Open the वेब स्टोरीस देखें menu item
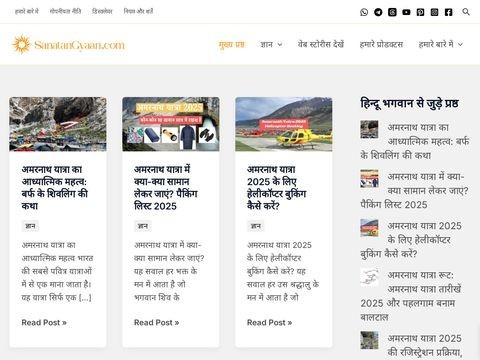Screen dimensions: 480x360 (321, 44)
